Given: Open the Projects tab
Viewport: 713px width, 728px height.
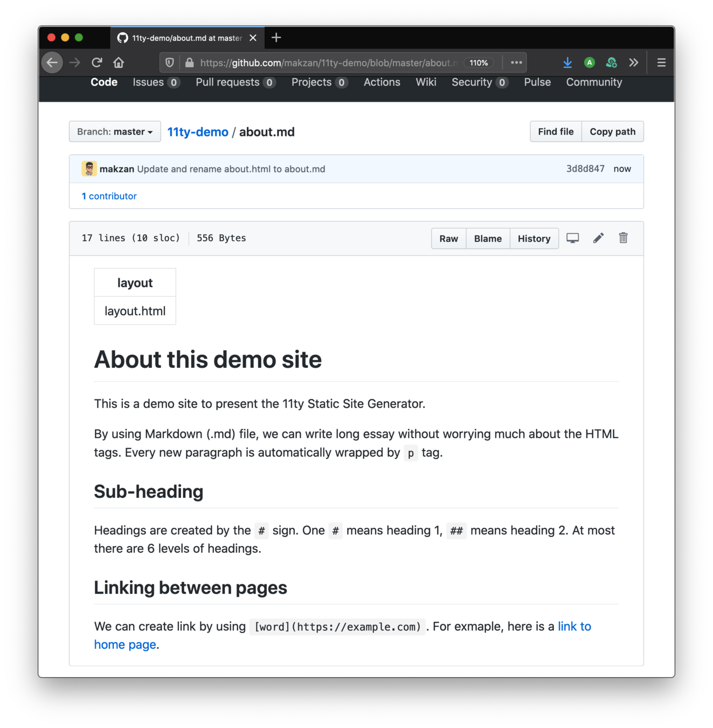Looking at the screenshot, I should pos(320,82).
